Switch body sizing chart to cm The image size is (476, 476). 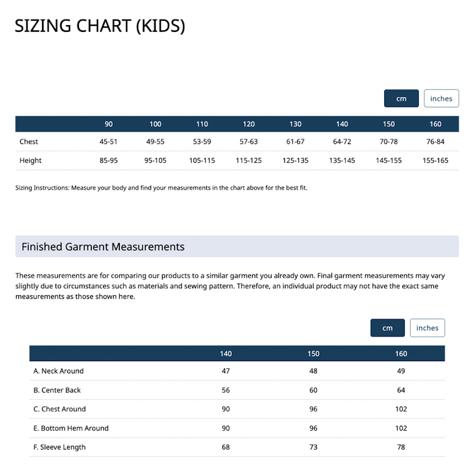point(401,99)
